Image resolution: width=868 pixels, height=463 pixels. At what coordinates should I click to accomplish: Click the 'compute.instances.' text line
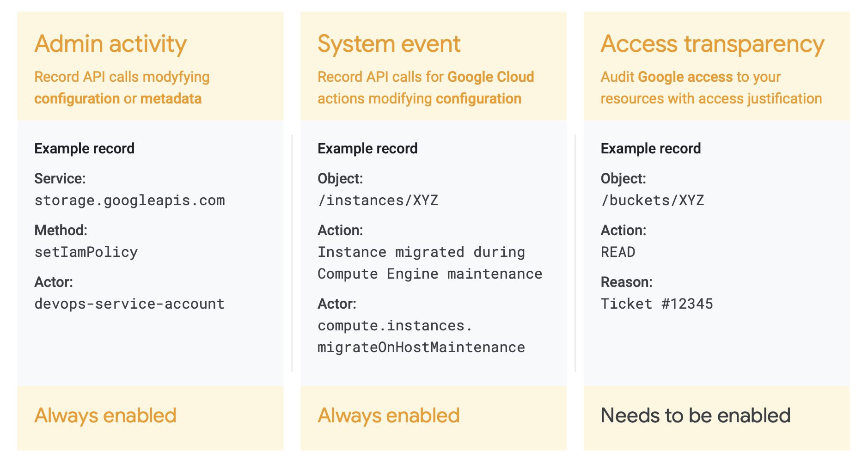395,326
